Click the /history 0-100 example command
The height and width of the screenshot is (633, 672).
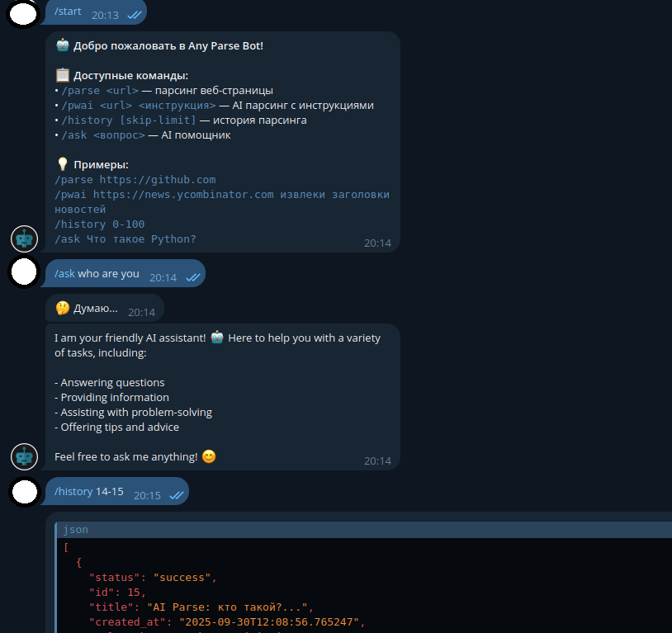point(98,224)
